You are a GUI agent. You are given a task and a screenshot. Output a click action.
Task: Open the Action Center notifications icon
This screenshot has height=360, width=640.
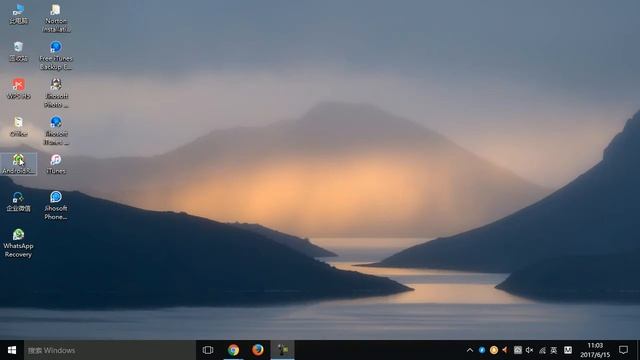[623, 350]
